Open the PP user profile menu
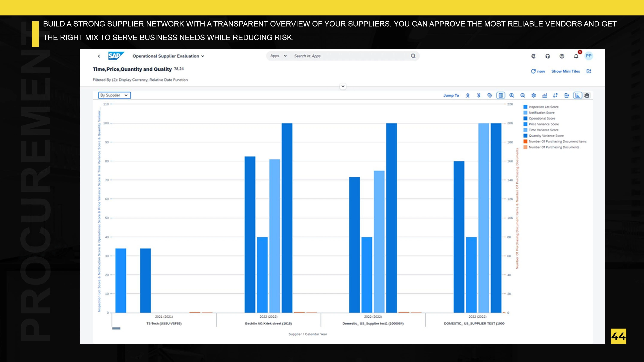Viewport: 644px width, 362px height. (x=588, y=56)
